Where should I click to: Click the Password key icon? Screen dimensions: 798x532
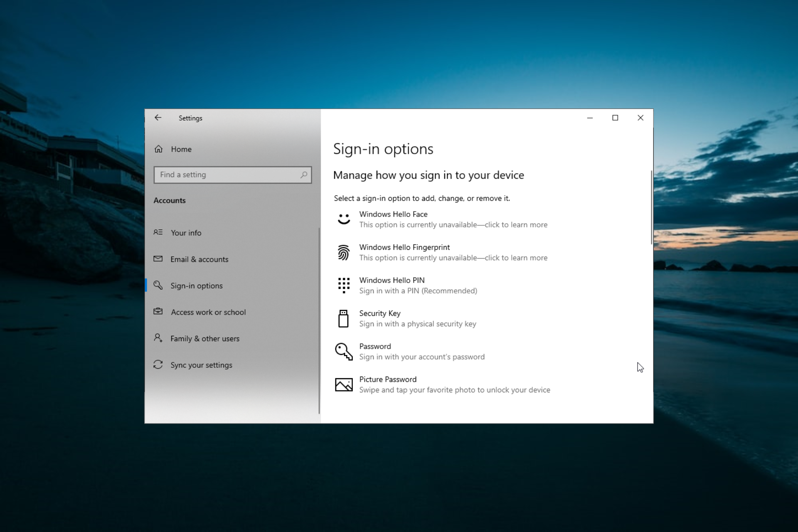[344, 352]
